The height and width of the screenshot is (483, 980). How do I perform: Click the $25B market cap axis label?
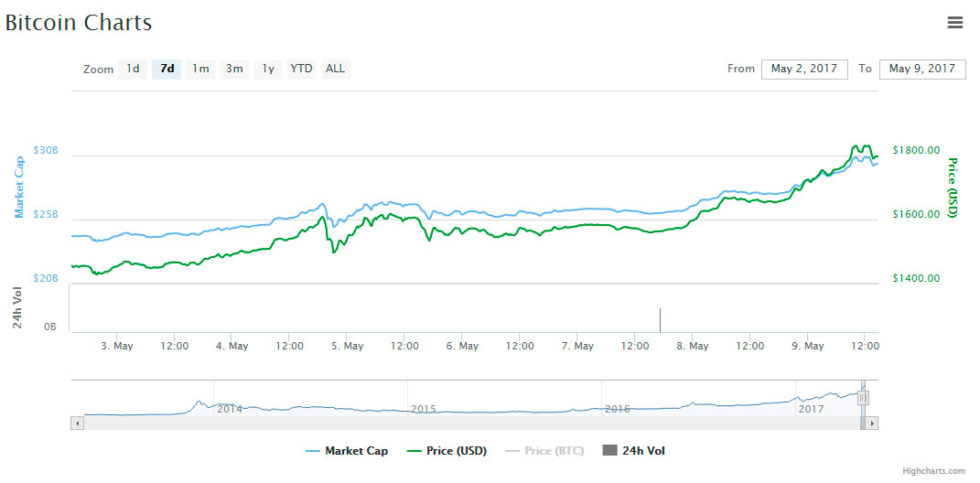[x=46, y=214]
